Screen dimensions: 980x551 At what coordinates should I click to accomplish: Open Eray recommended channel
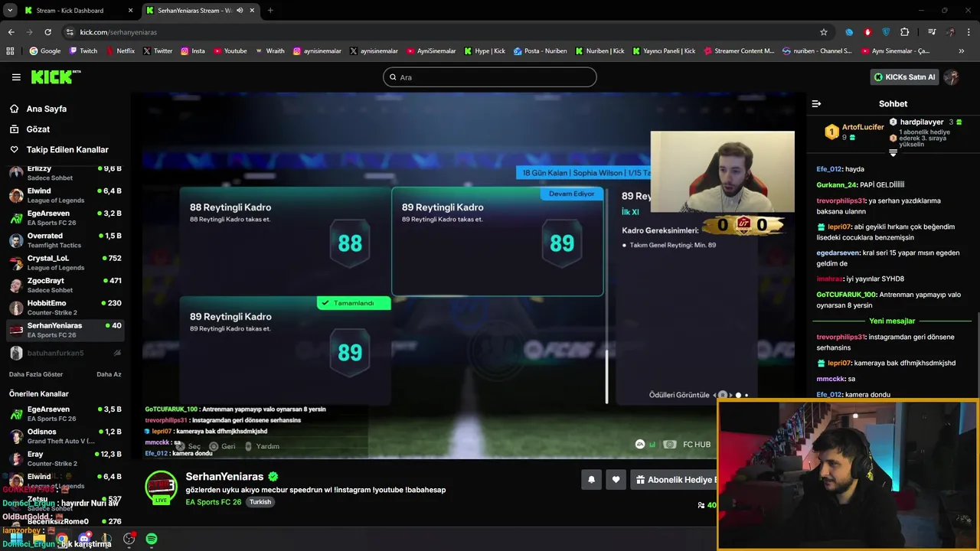(x=64, y=458)
